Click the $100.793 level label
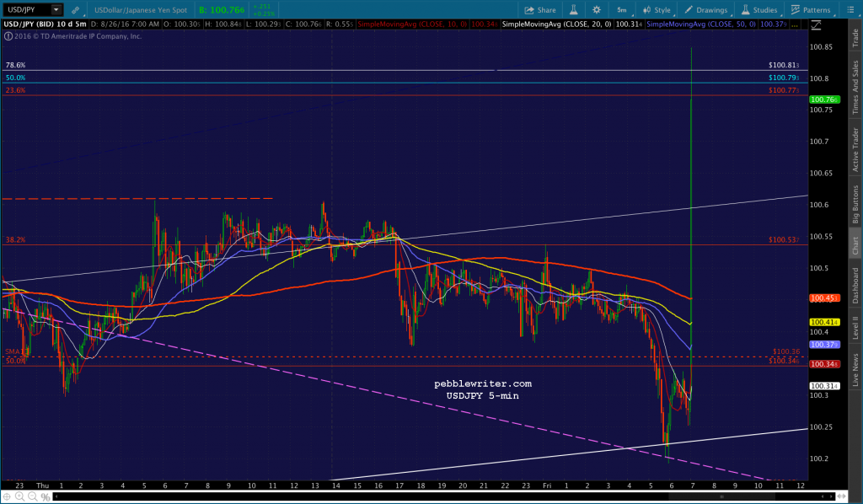This screenshot has height=504, width=863. pos(784,78)
